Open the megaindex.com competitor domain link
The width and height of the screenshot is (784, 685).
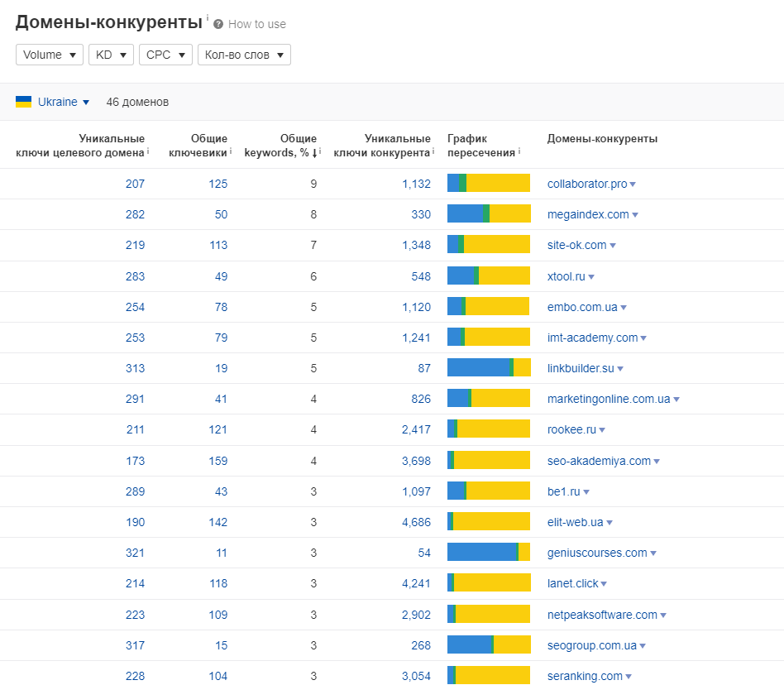[x=588, y=214]
